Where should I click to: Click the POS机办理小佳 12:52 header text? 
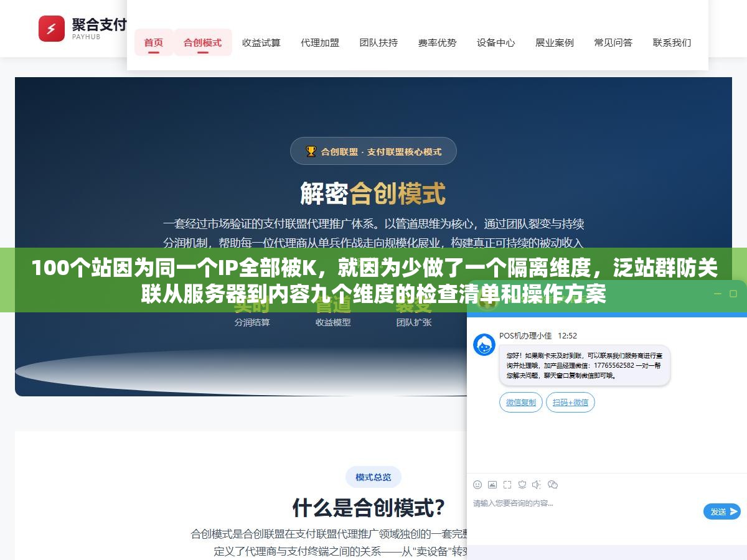[x=538, y=335]
